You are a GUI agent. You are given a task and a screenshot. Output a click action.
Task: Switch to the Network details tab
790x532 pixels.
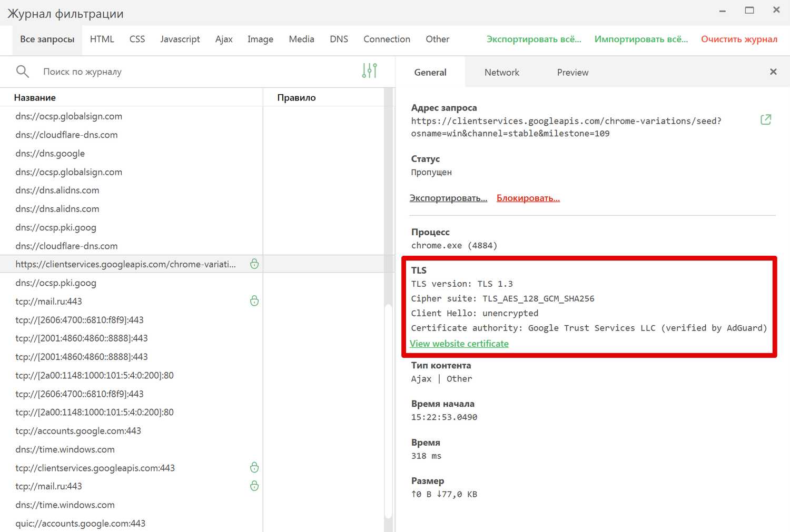[501, 73]
